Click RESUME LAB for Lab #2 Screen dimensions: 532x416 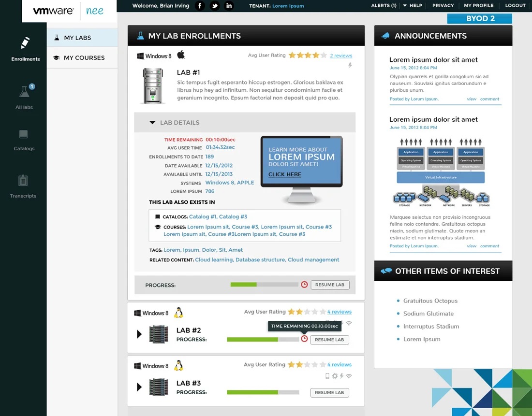point(329,340)
